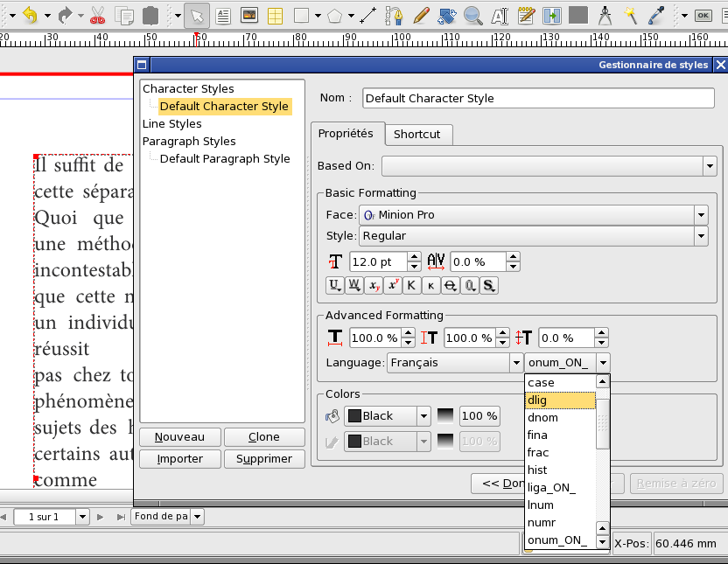Choose 'frac' from the feature list
The image size is (728, 564).
pyautogui.click(x=538, y=453)
